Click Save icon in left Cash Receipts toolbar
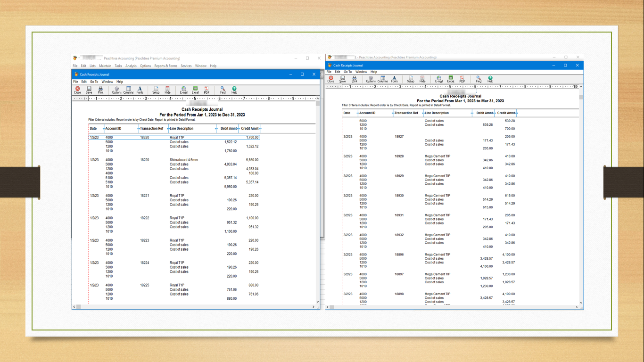This screenshot has width=644, height=362. point(89,90)
